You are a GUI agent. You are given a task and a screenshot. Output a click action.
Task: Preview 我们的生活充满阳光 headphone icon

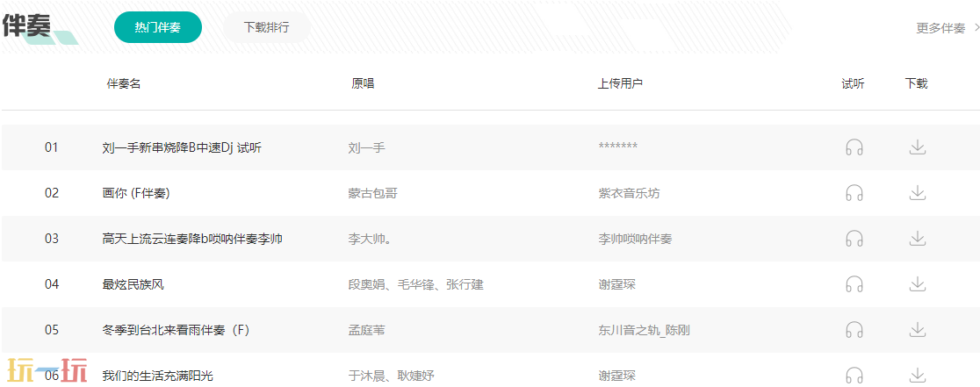pos(854,375)
